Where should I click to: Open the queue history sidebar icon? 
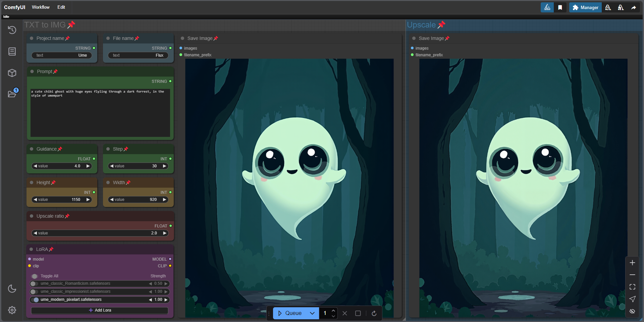click(x=12, y=30)
